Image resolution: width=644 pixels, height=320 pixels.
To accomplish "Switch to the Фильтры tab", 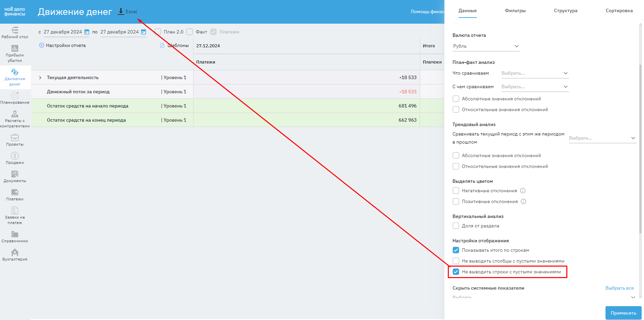I will coord(515,11).
